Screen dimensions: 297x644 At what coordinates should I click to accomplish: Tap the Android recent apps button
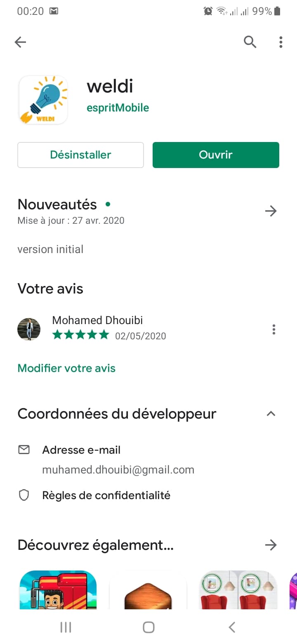click(x=66, y=627)
